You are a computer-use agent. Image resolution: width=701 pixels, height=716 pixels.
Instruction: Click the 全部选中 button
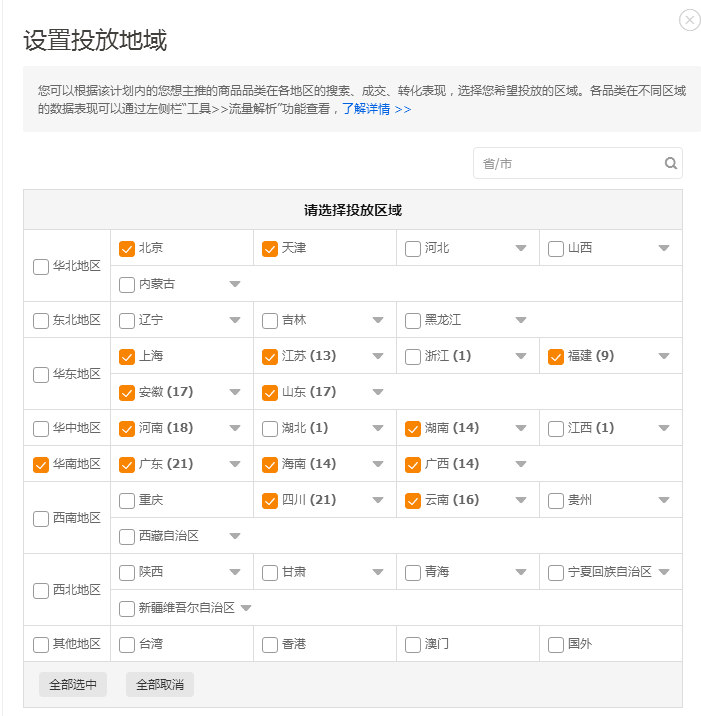pos(73,685)
